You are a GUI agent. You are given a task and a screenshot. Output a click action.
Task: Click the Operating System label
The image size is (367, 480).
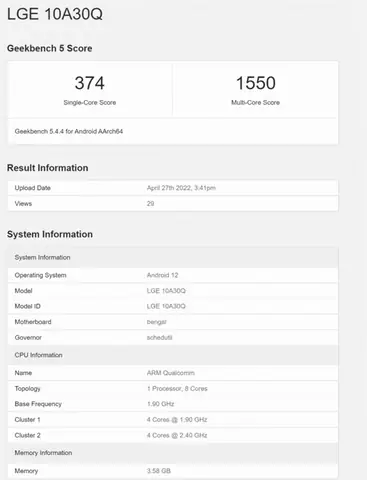40,275
